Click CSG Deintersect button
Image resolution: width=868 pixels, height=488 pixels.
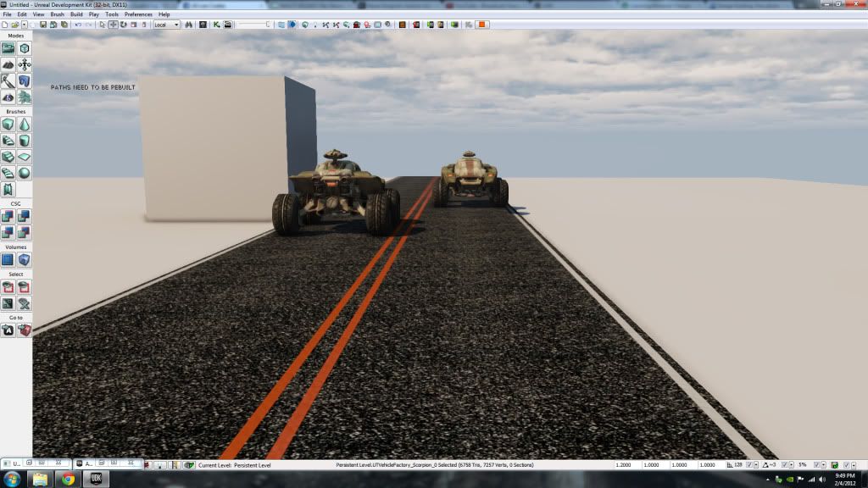point(24,233)
